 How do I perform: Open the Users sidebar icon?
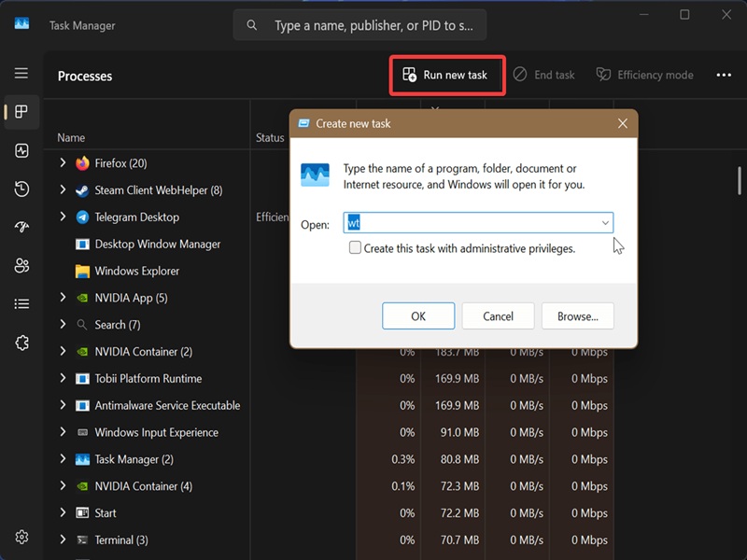[21, 265]
